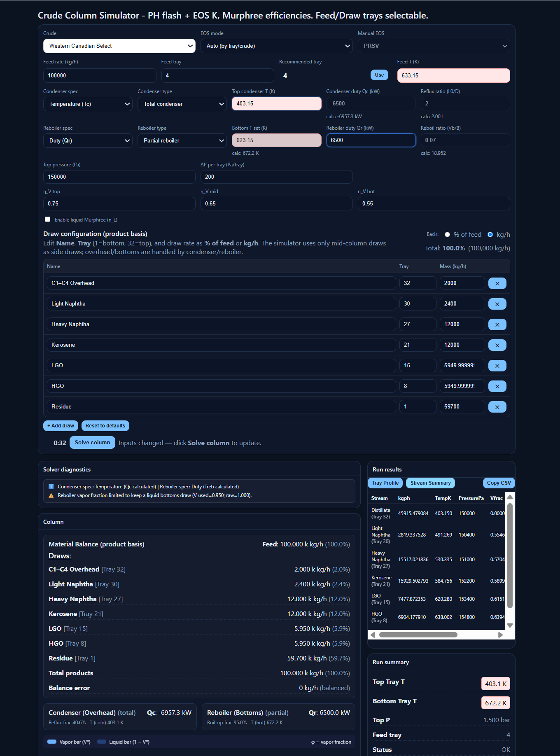The height and width of the screenshot is (756, 560).
Task: Click Heavy Naphtha mass field
Action: coord(462,324)
